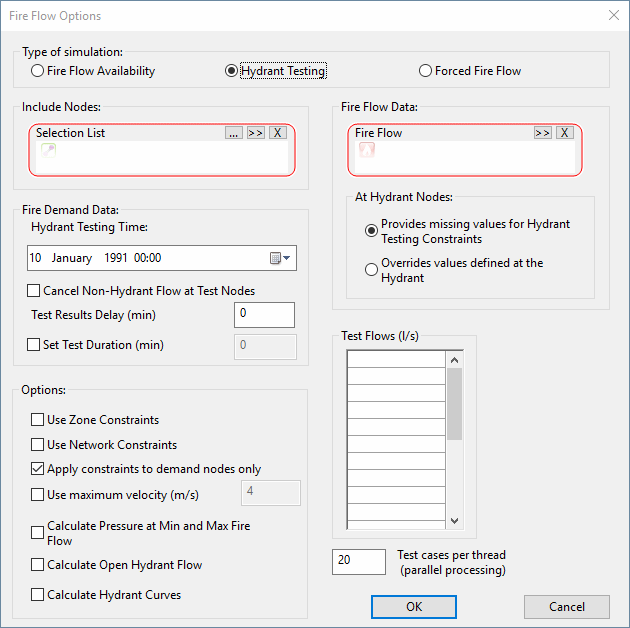Viewport: 630px width, 628px height.
Task: Click the Selection List object icon
Action: [x=47, y=150]
